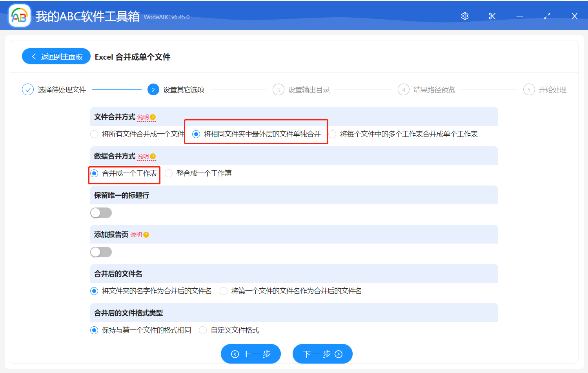Turn on the 添加报告页 toggle switch
Image resolution: width=588 pixels, height=373 pixels.
point(101,252)
